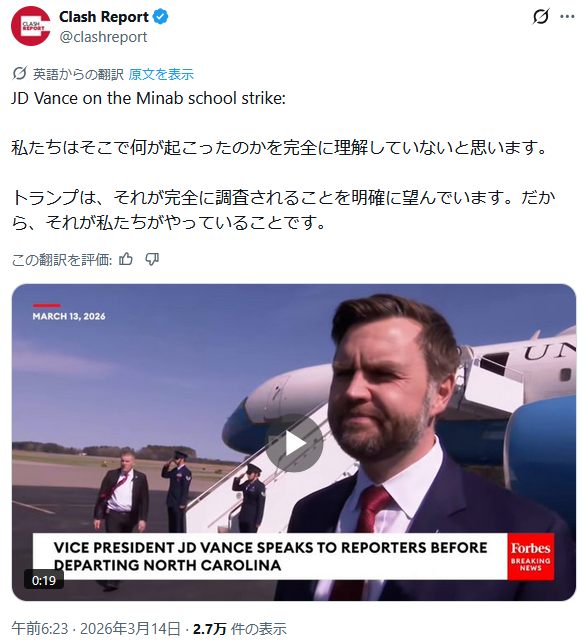The image size is (586, 641).
Task: Open the @clashreport handle
Action: point(103,37)
